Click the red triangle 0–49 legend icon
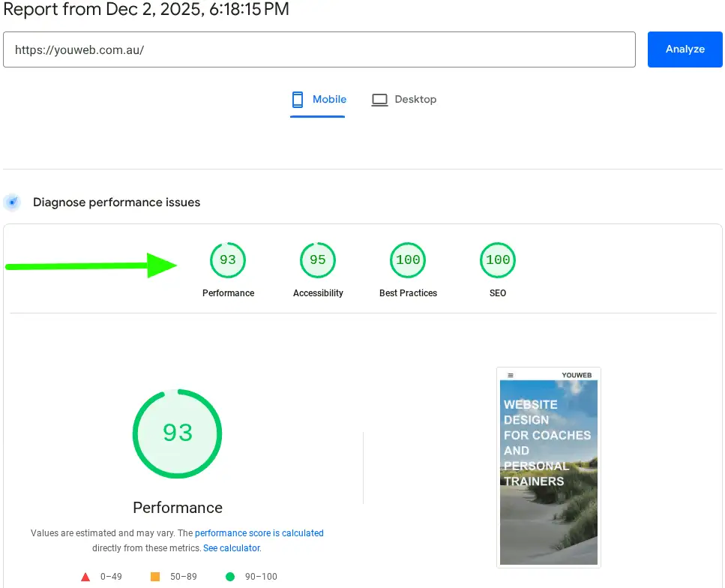The image size is (725, 588). coord(85,577)
